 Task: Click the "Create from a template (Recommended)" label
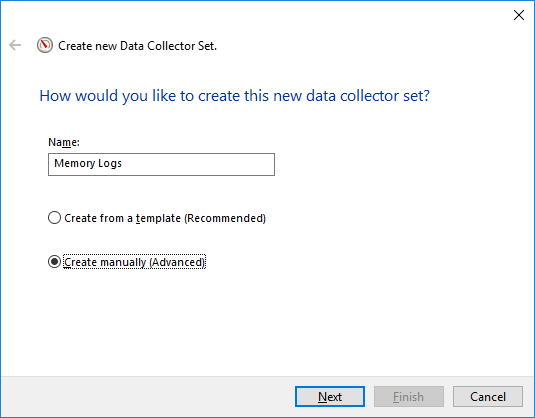click(165, 218)
